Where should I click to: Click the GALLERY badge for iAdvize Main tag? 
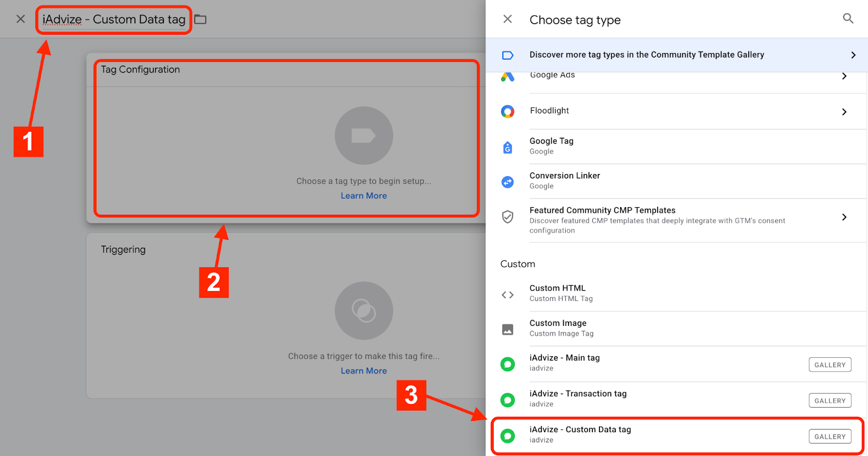(829, 365)
